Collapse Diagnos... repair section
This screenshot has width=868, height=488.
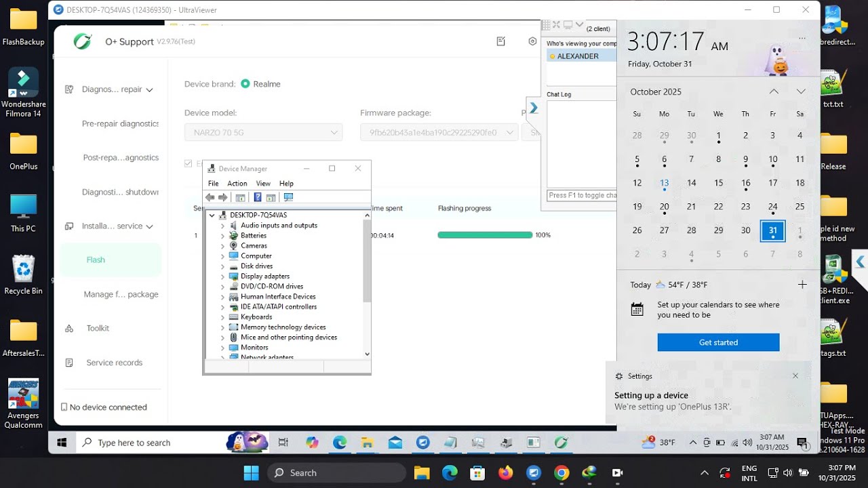[x=149, y=89]
